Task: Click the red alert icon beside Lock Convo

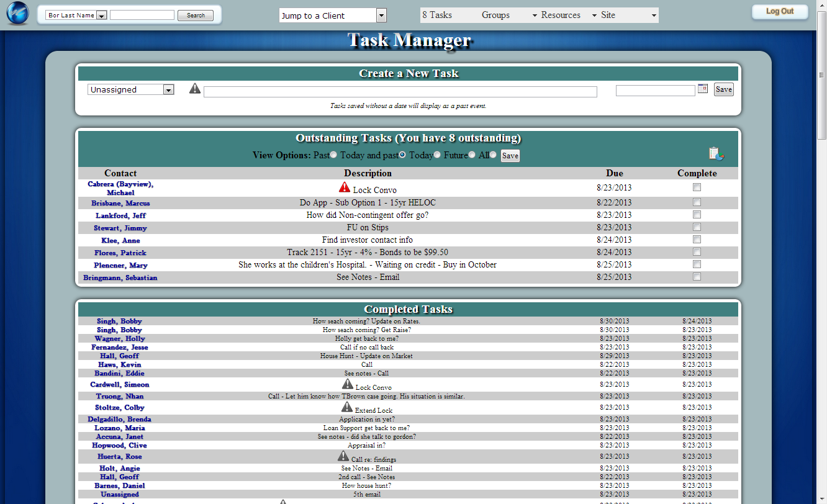Action: [344, 187]
